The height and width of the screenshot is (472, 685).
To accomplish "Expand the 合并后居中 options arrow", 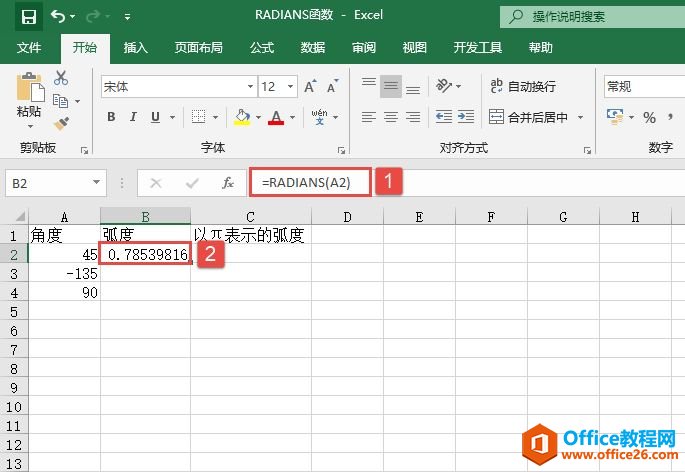I will click(x=580, y=117).
